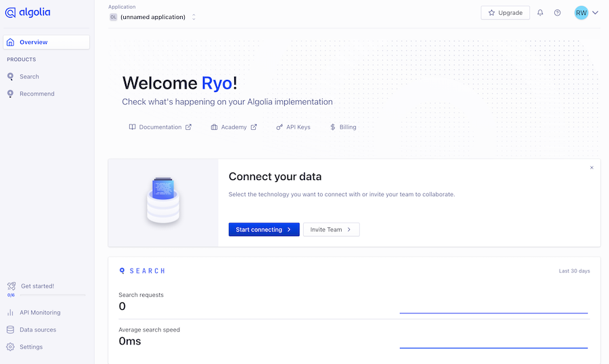Screen dimensions: 609x364
Task: Click the Billing dollar sign icon
Action: coord(332,127)
